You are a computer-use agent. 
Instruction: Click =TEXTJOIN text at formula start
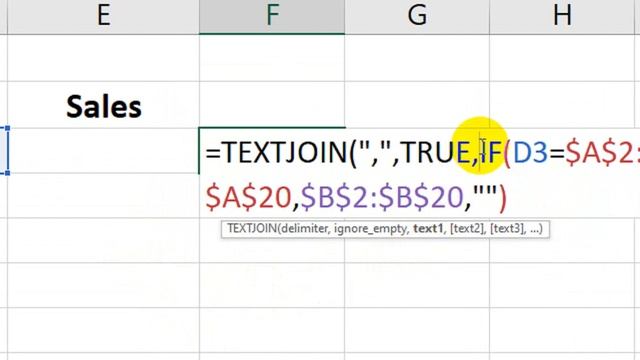(x=276, y=152)
